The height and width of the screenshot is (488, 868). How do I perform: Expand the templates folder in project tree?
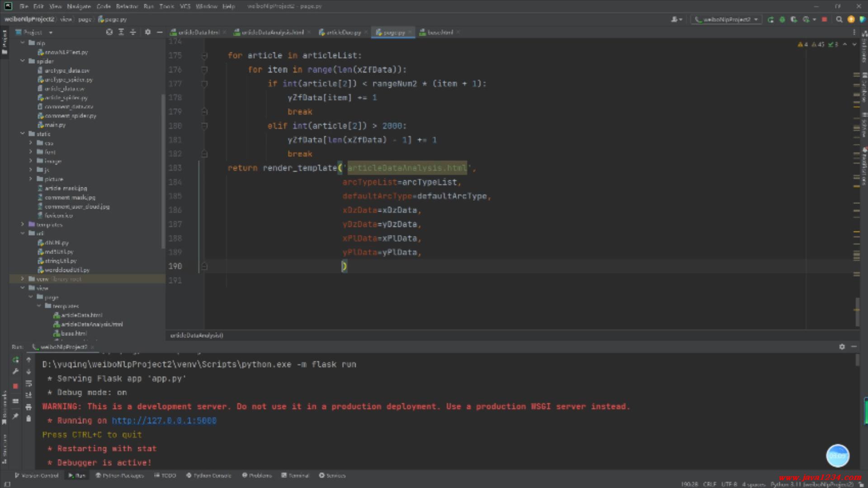click(x=23, y=225)
